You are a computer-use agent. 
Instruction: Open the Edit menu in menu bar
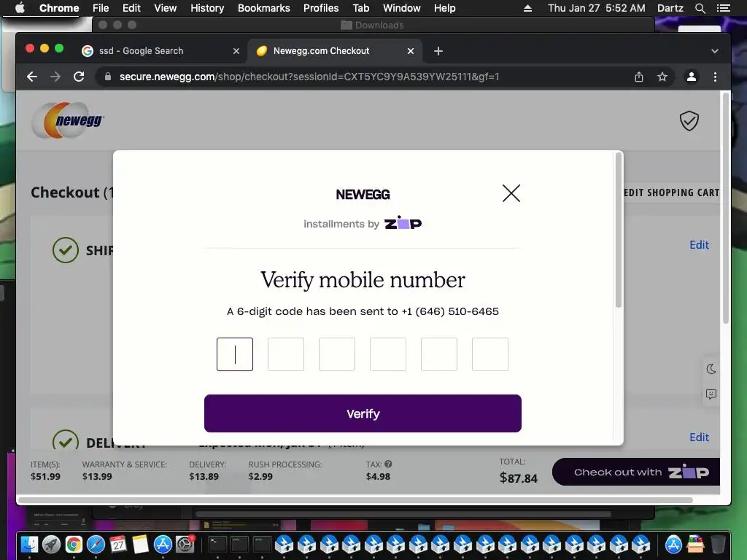coord(131,8)
